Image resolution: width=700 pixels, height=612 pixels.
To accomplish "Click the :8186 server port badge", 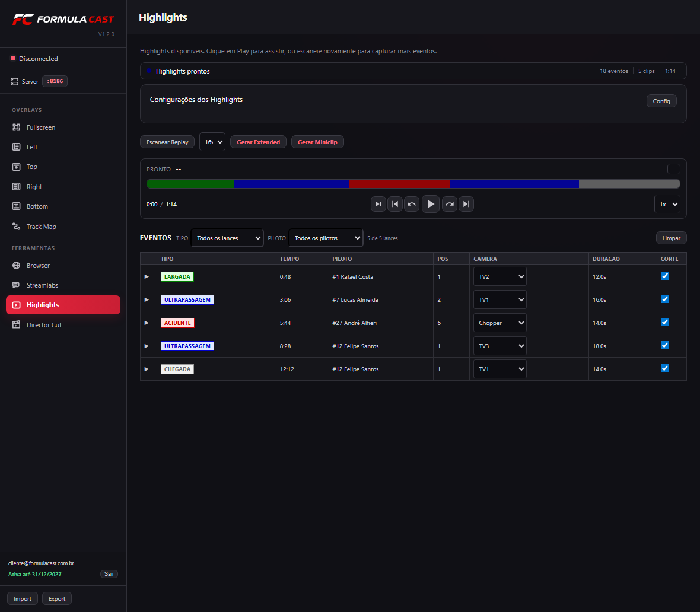I will pyautogui.click(x=55, y=81).
